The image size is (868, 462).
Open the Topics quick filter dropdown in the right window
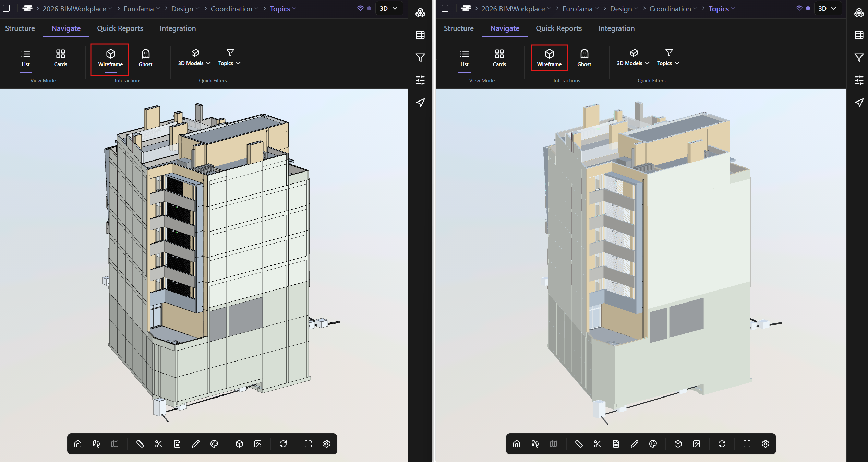pos(668,58)
